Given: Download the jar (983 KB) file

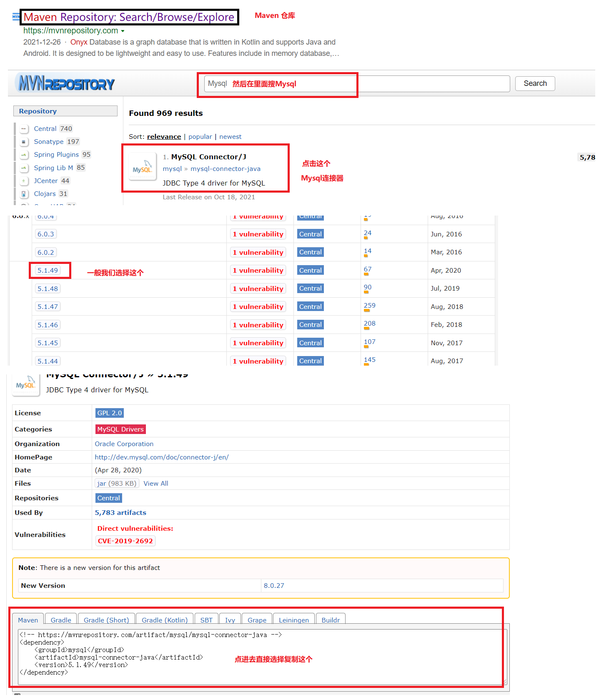Looking at the screenshot, I should pos(117,484).
